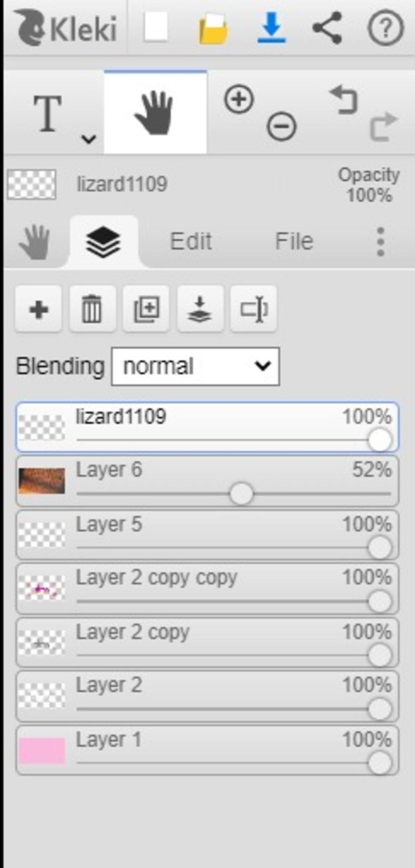Delete the layer with the trash icon

pyautogui.click(x=92, y=309)
